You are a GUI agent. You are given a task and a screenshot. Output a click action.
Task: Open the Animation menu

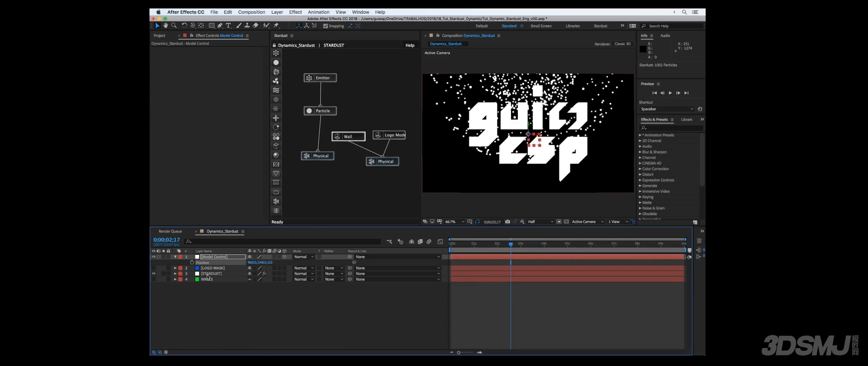318,12
